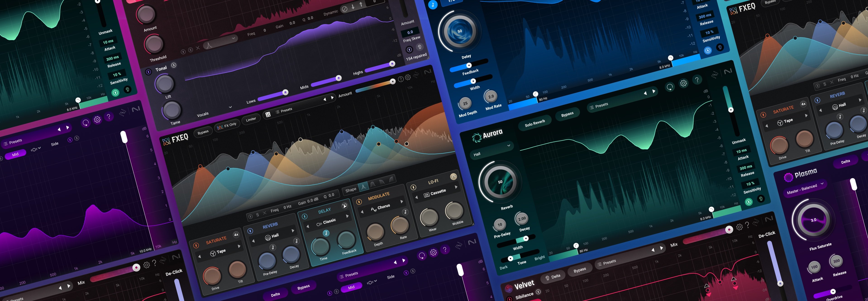
Task: Click the Solo Reverb button in Aurora
Action: (535, 123)
